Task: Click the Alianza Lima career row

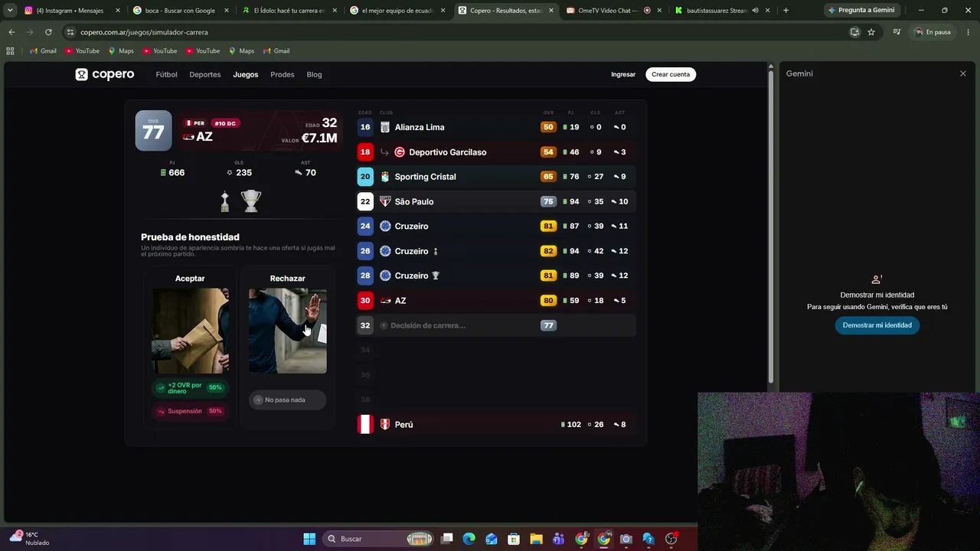Action: tap(496, 127)
